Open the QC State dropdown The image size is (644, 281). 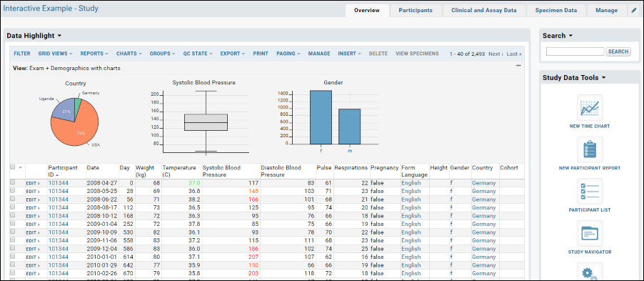pyautogui.click(x=198, y=54)
